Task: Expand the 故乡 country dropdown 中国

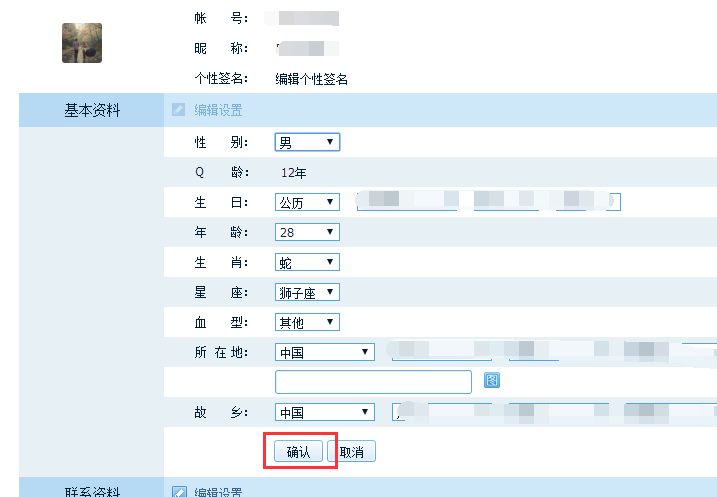Action: 324,413
